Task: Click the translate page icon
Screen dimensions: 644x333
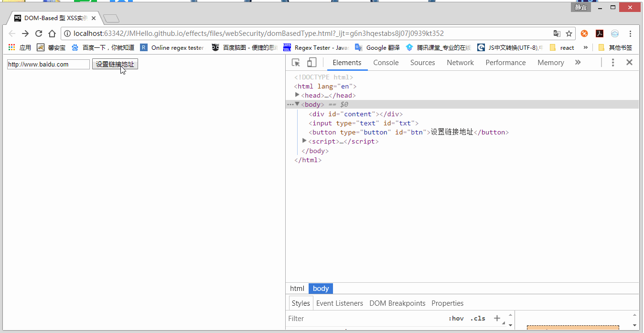Action: [x=557, y=33]
